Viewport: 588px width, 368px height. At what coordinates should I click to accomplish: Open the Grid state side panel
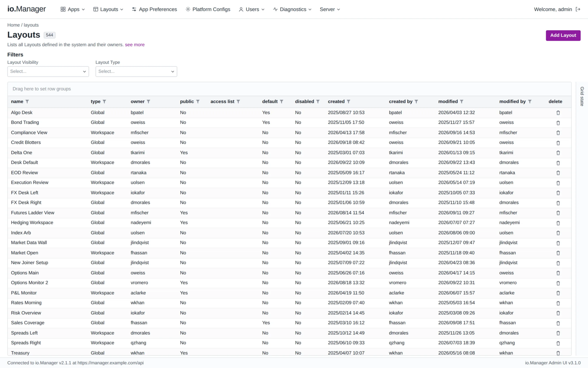click(582, 96)
